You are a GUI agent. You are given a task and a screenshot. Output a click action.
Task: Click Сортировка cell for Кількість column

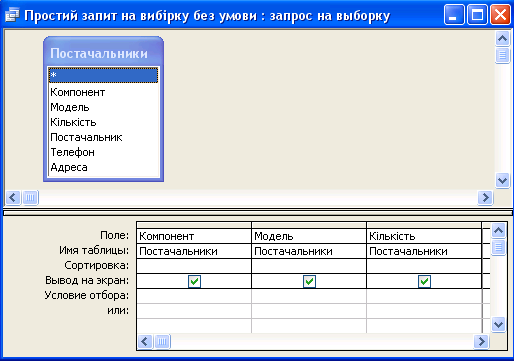click(x=424, y=266)
